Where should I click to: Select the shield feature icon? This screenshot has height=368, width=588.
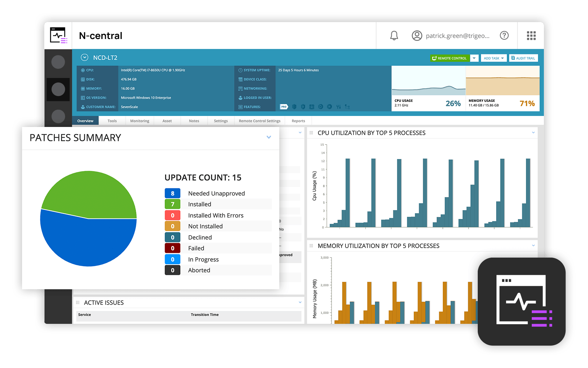[x=294, y=107]
